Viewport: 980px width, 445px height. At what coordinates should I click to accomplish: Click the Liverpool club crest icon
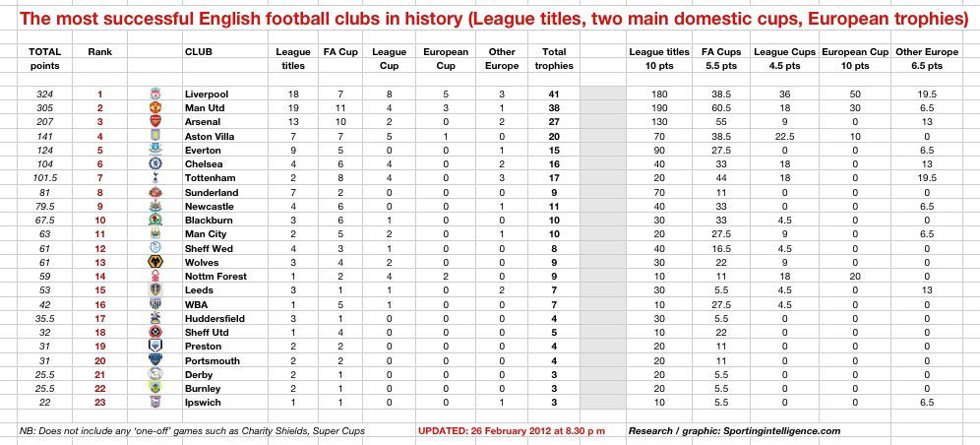155,94
